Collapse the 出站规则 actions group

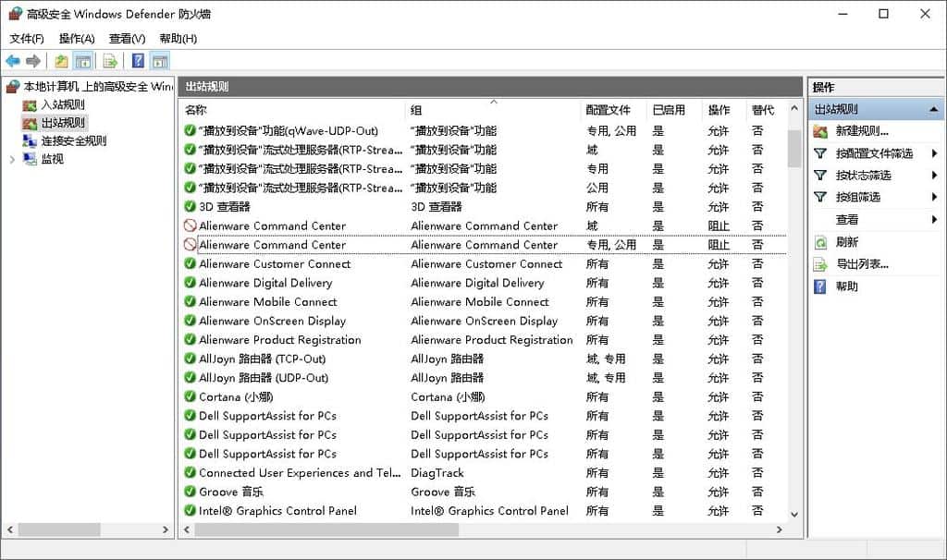935,108
